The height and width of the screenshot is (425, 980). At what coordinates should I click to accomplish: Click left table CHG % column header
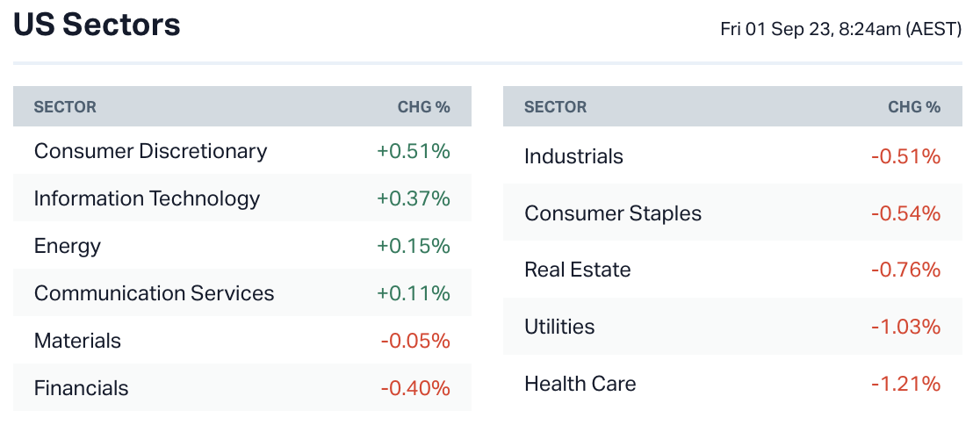(423, 107)
